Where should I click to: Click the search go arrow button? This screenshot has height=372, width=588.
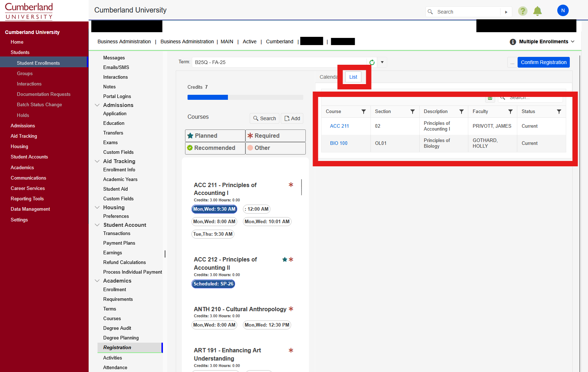[x=506, y=12]
